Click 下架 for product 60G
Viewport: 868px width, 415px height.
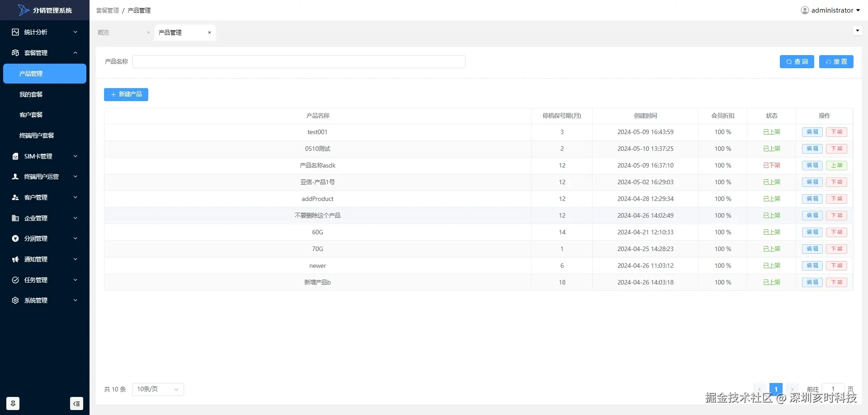click(x=836, y=232)
